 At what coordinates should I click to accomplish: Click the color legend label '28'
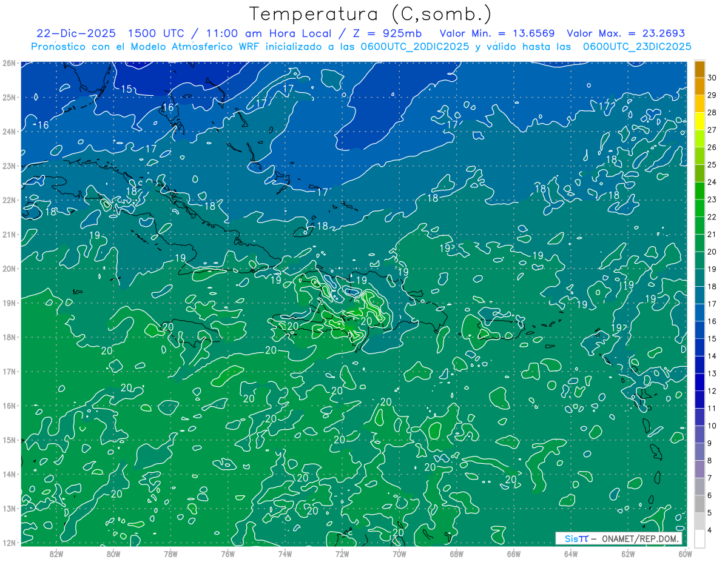712,112
